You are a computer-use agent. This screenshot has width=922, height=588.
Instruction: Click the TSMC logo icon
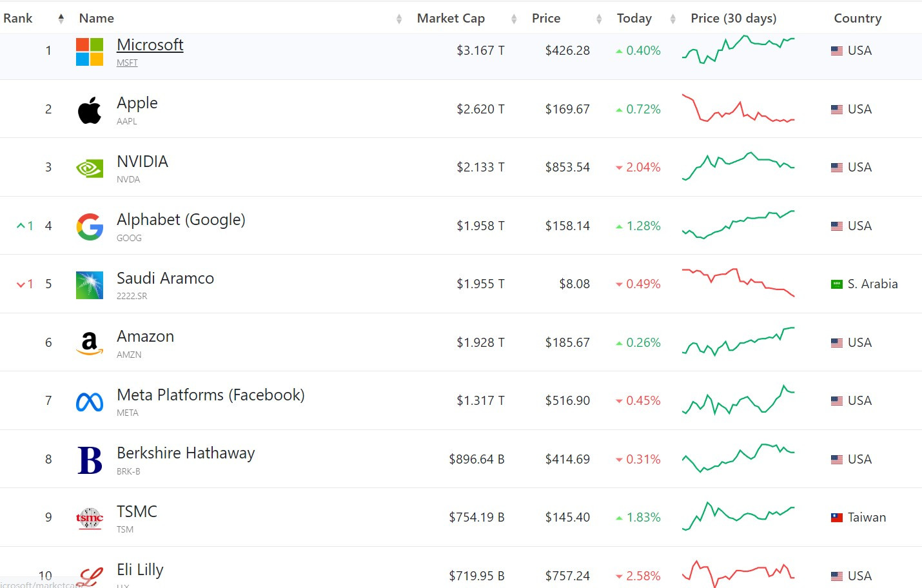click(x=89, y=516)
